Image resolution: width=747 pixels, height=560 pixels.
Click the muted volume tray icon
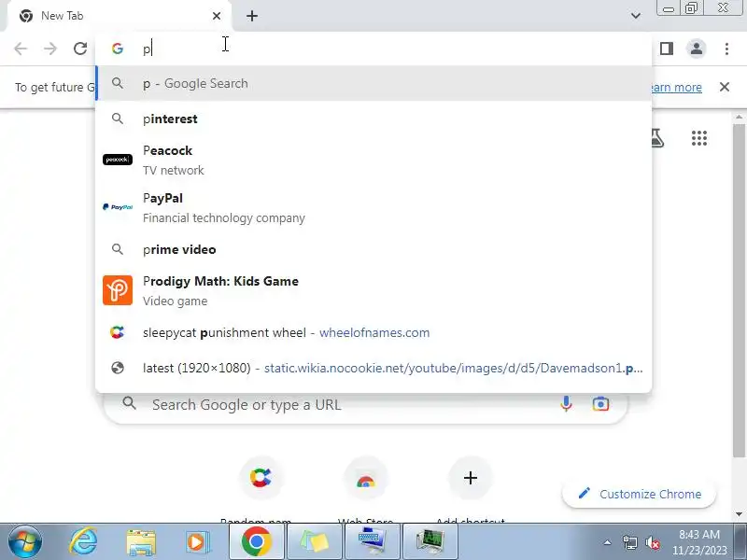click(x=652, y=542)
